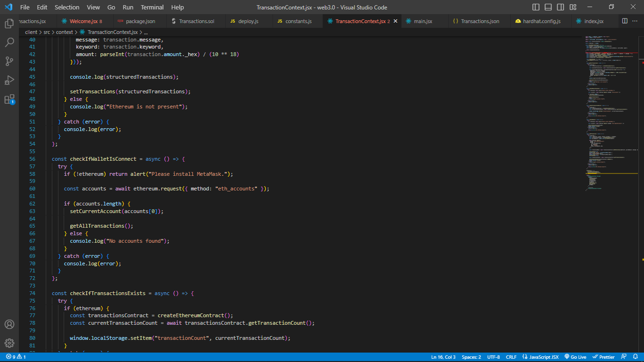
Task: Open the Search view
Action: [x=9, y=42]
